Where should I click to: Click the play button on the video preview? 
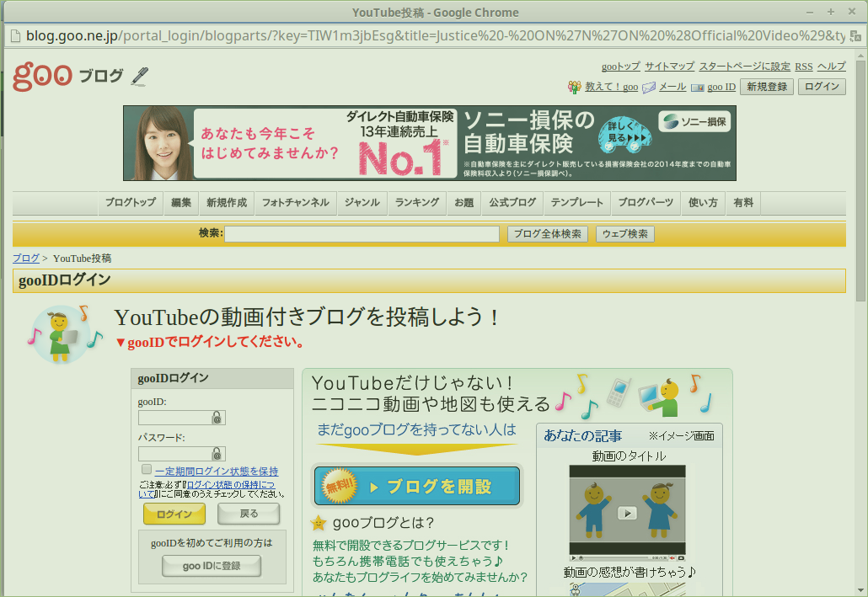tap(627, 513)
